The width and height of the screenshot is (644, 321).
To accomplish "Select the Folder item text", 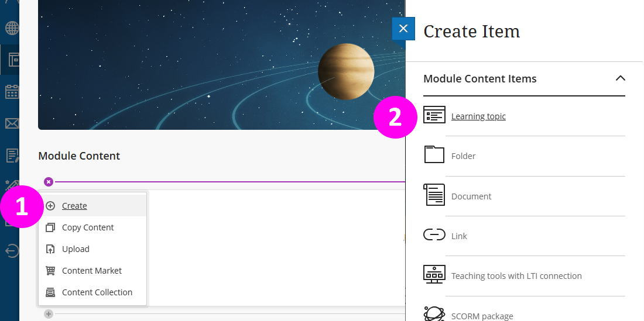I will [x=463, y=156].
